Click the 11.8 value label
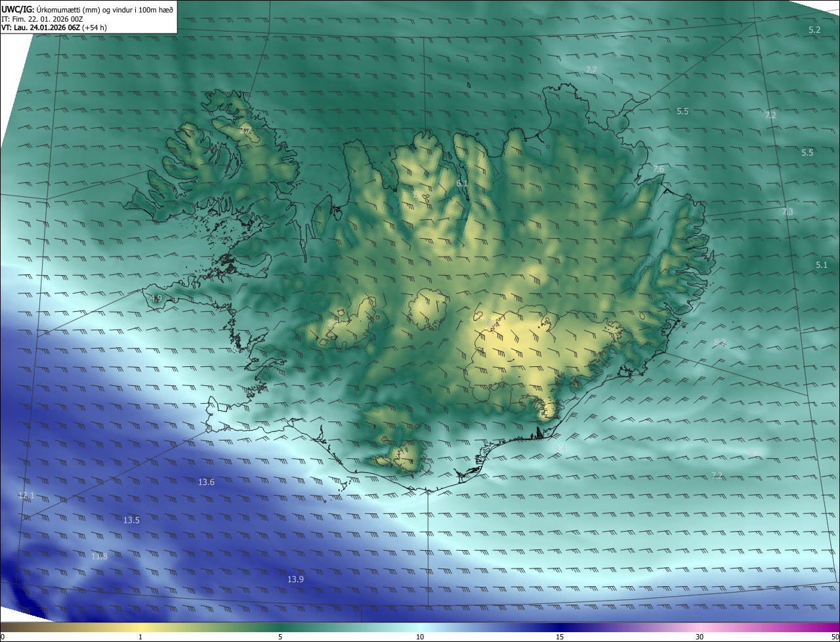Screen dimensions: 840x642 click(x=99, y=556)
